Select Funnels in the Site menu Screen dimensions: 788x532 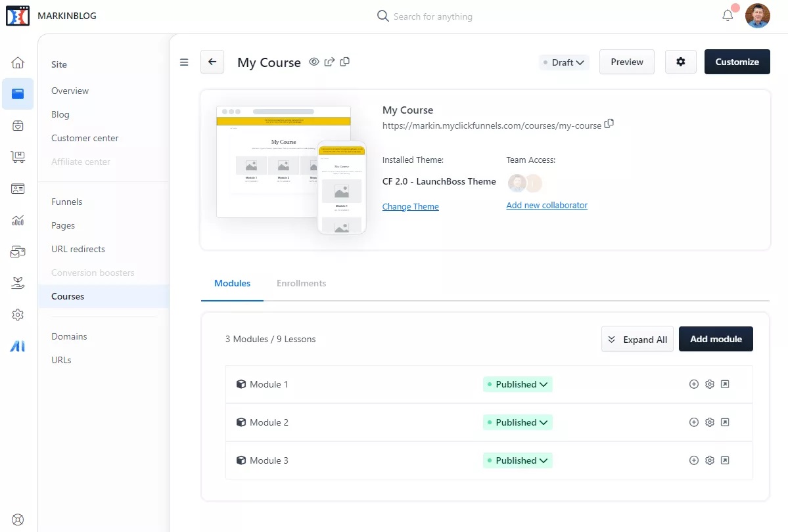click(x=67, y=202)
